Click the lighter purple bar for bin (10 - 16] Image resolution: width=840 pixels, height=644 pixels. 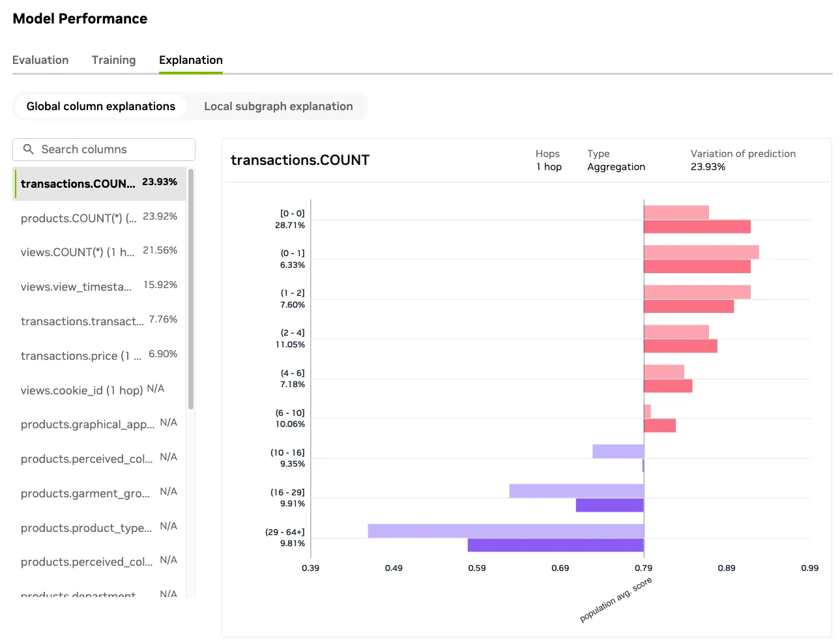coord(618,451)
